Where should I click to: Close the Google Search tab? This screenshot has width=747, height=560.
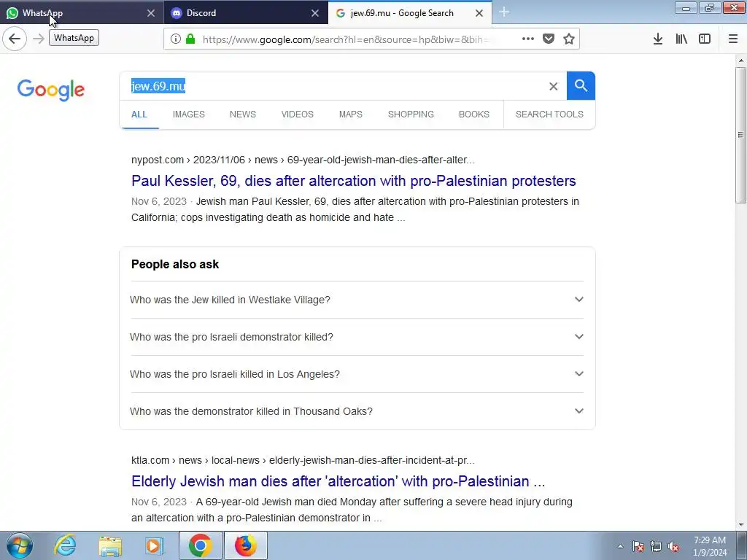[x=479, y=13]
